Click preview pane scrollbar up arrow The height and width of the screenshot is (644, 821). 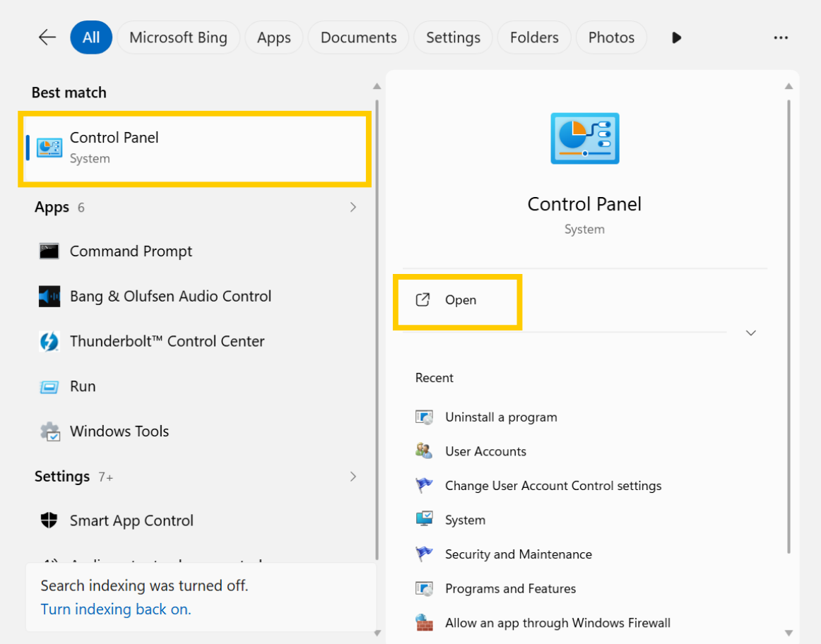788,86
